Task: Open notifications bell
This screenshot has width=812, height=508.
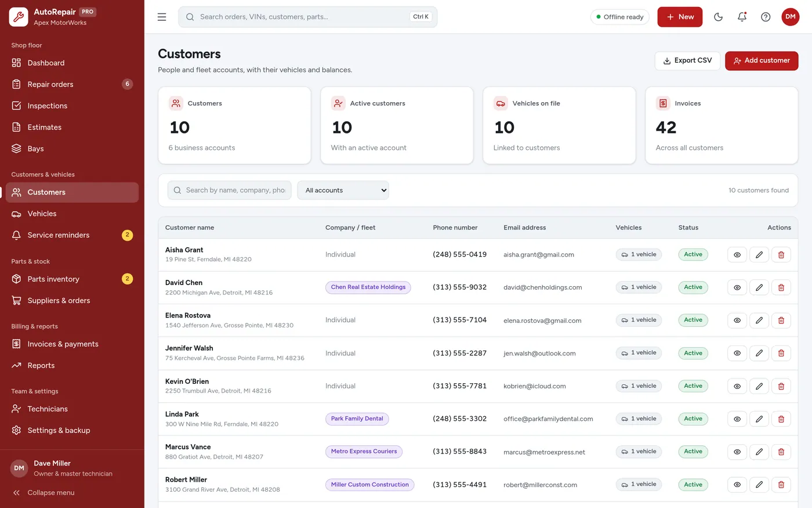Action: click(x=742, y=17)
